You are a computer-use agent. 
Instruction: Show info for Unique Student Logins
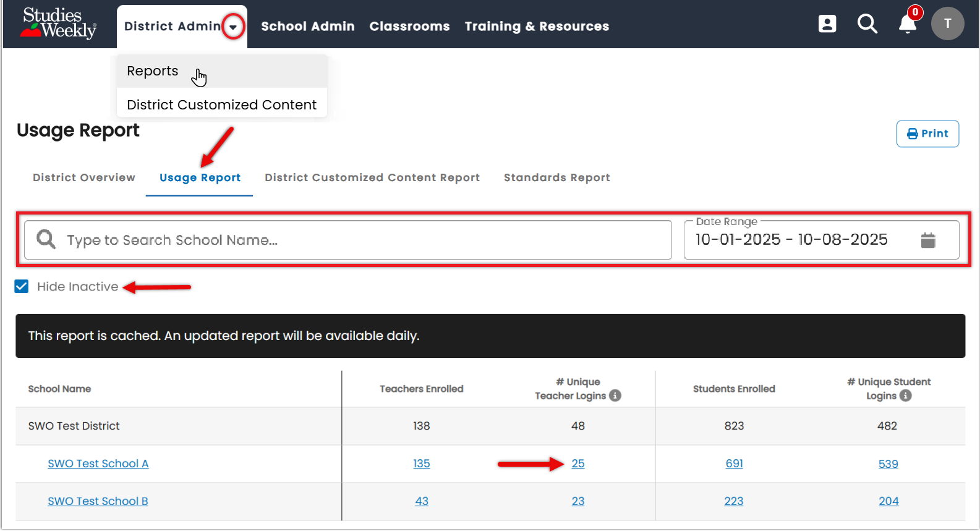906,396
